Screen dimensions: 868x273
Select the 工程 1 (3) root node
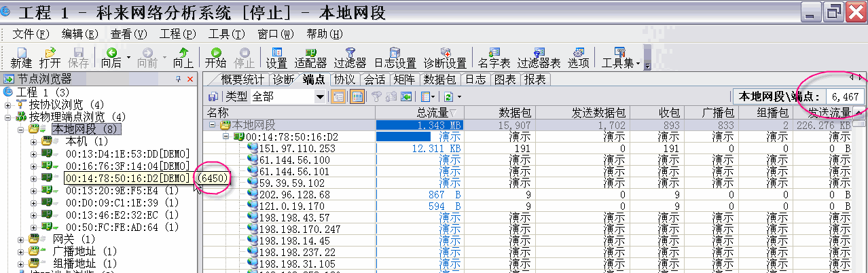click(43, 92)
